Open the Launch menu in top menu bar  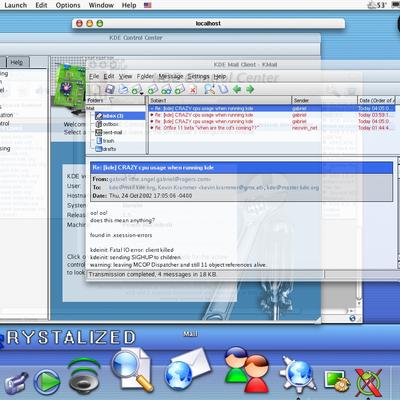pos(15,5)
